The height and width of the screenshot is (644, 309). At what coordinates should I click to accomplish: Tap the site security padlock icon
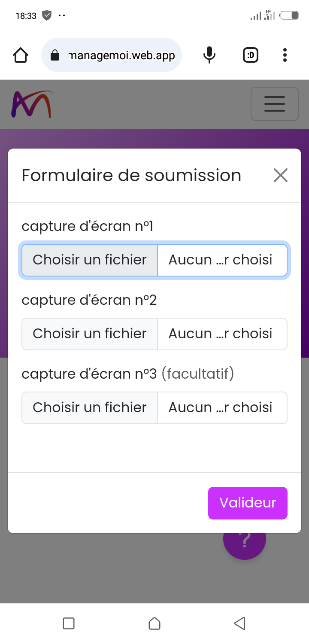click(x=55, y=55)
